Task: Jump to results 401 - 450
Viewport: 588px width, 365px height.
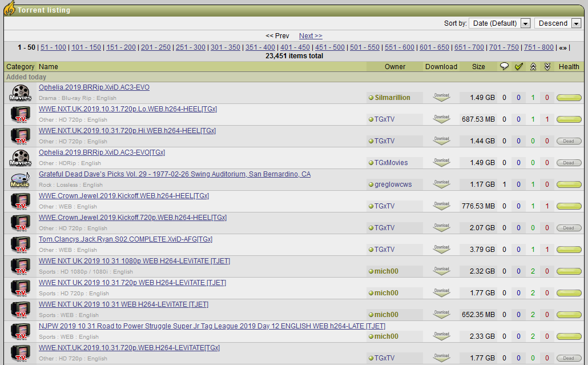Action: tap(295, 47)
